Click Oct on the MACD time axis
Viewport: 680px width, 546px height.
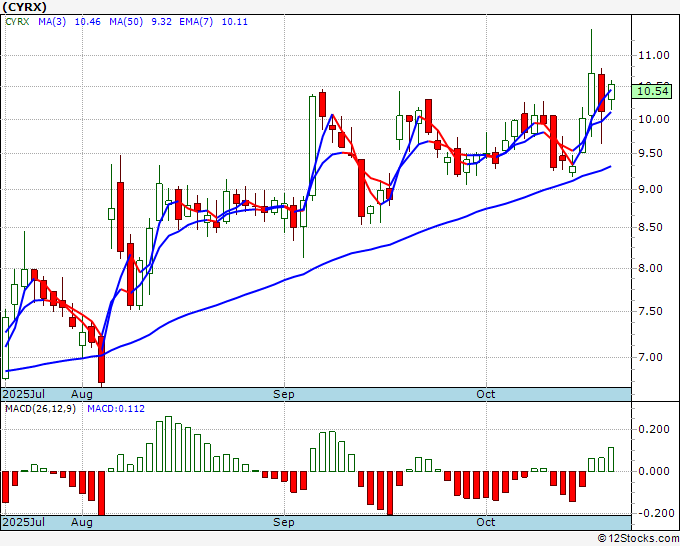click(486, 522)
